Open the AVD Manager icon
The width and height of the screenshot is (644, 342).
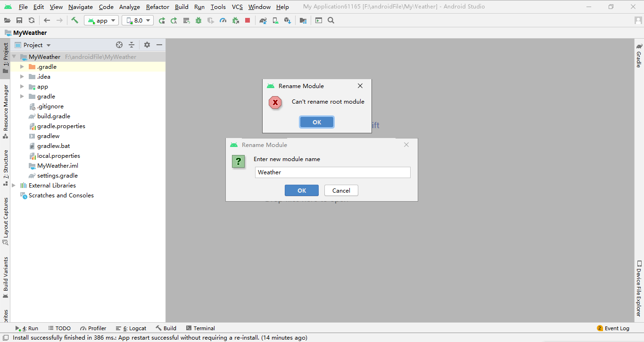275,20
